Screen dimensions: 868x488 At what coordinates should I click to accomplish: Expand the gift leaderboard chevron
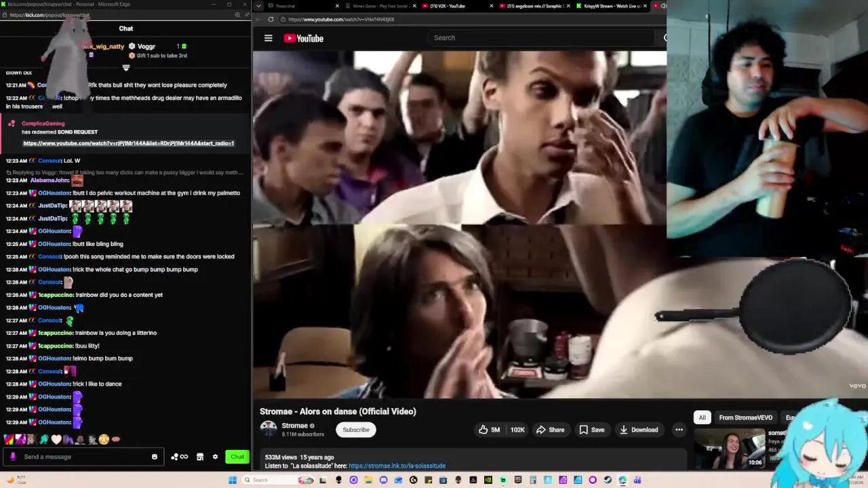(126, 68)
